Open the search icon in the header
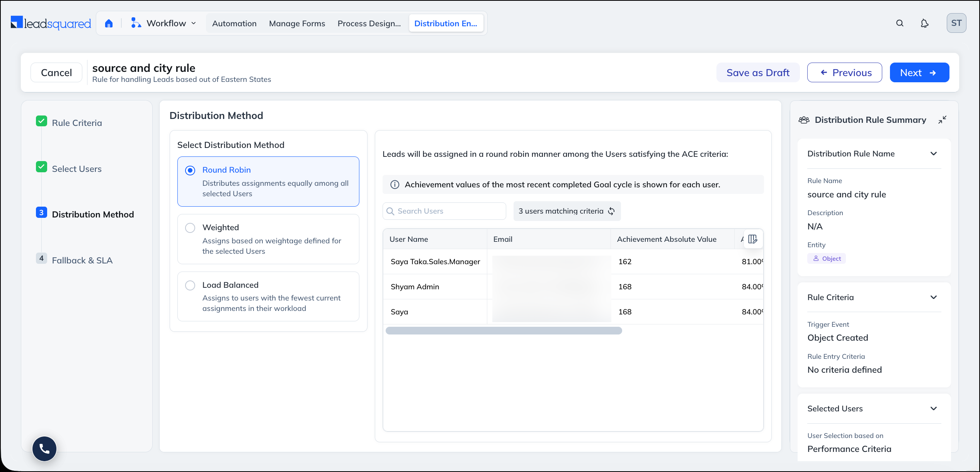 pyautogui.click(x=900, y=23)
